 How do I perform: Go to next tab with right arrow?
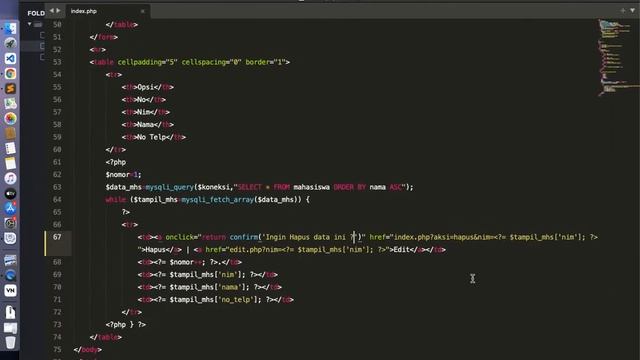(58, 11)
